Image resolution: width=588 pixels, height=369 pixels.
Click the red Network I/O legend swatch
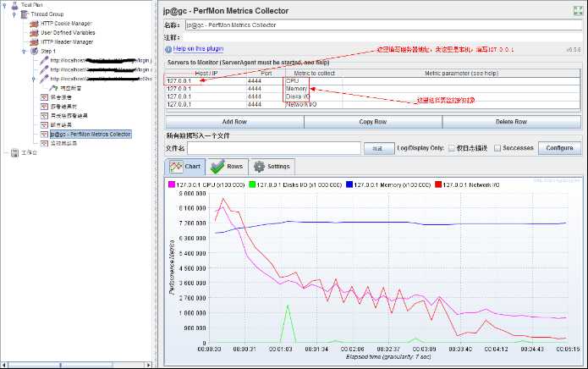(x=438, y=184)
